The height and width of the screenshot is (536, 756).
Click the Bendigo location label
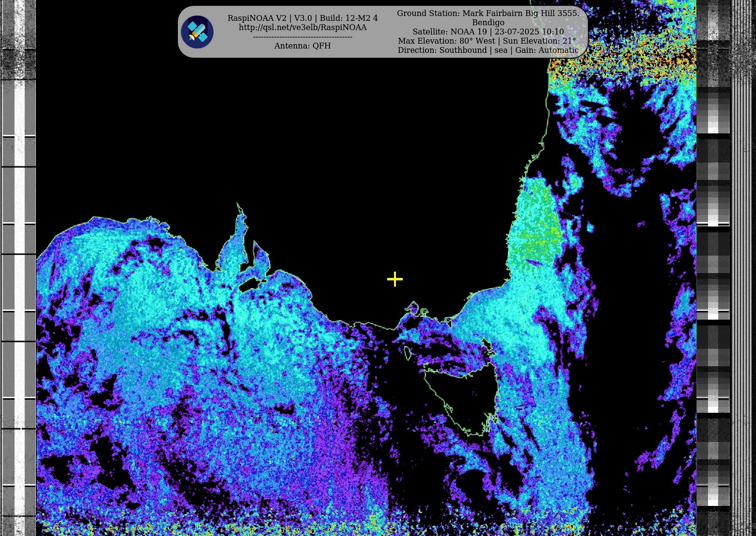(x=488, y=22)
